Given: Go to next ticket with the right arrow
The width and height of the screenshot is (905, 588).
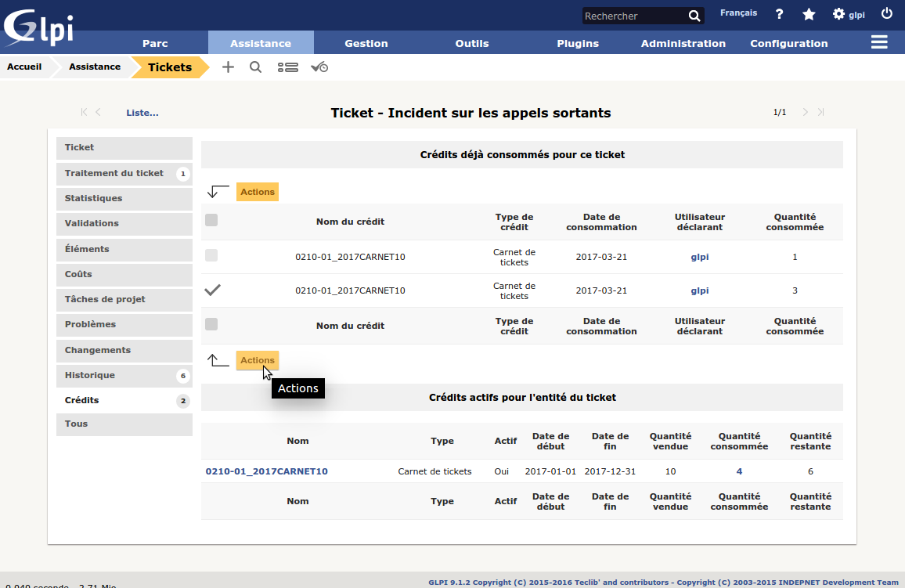Looking at the screenshot, I should (805, 113).
